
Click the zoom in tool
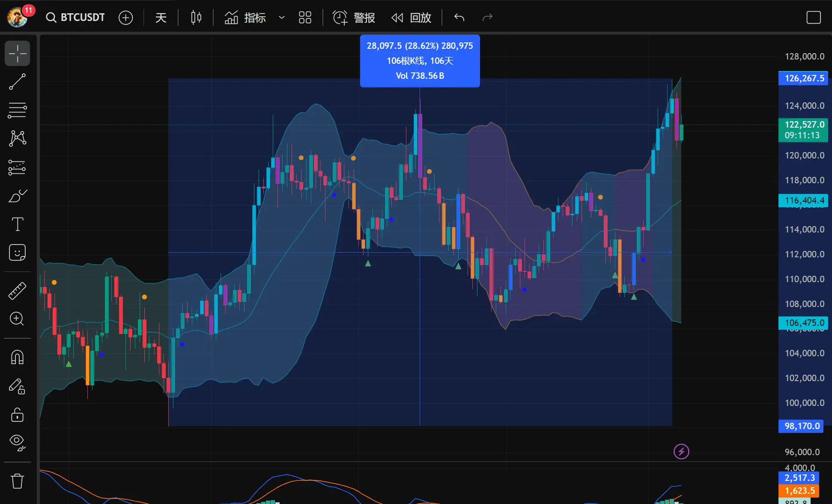[17, 319]
